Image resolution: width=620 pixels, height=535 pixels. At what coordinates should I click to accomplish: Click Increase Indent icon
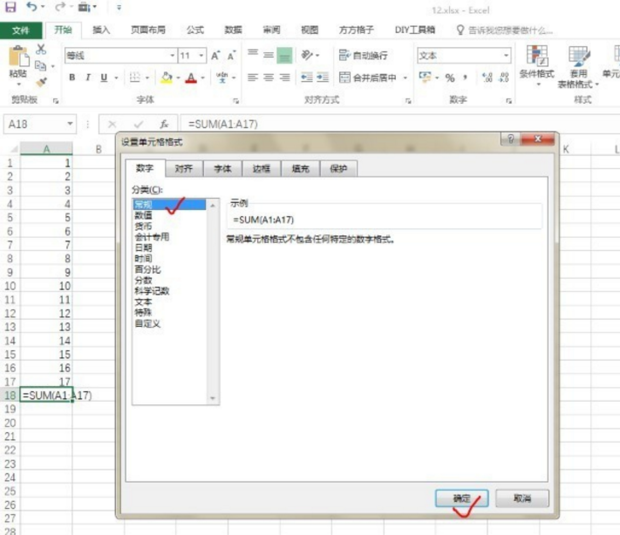323,78
